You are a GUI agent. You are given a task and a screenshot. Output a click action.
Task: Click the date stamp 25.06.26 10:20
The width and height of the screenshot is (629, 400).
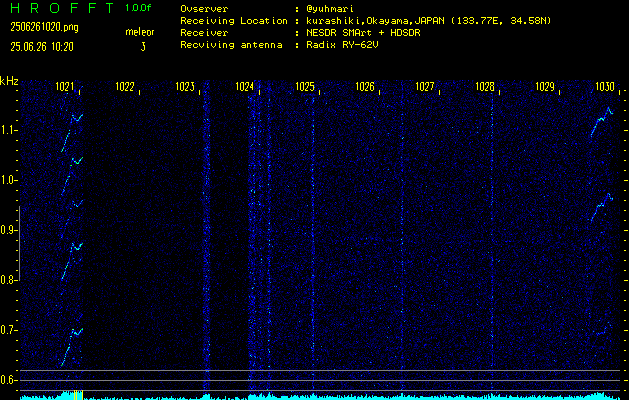42,47
